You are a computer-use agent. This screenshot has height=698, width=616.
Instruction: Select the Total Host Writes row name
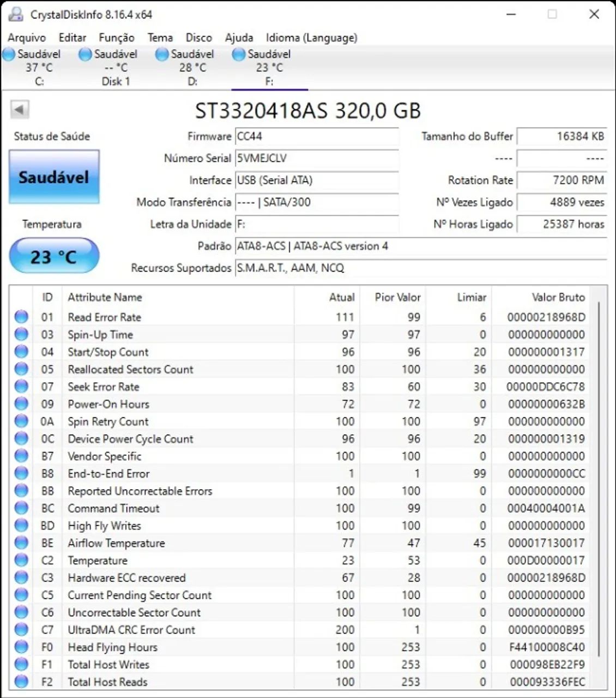pyautogui.click(x=108, y=665)
